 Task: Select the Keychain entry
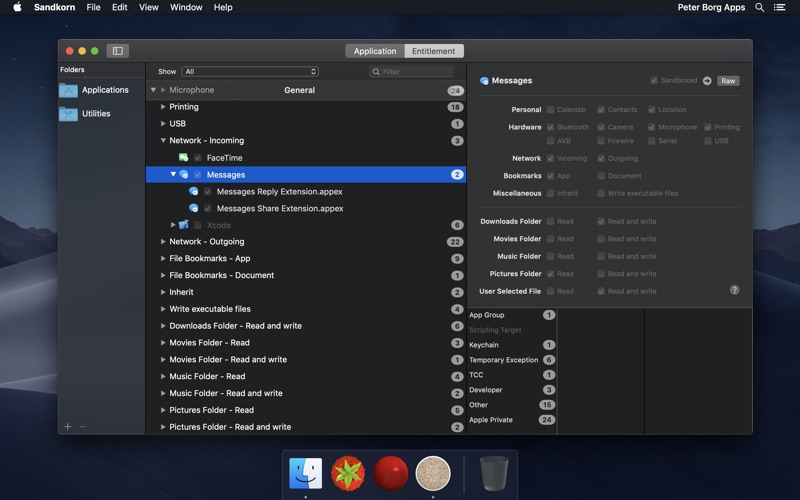(x=512, y=345)
